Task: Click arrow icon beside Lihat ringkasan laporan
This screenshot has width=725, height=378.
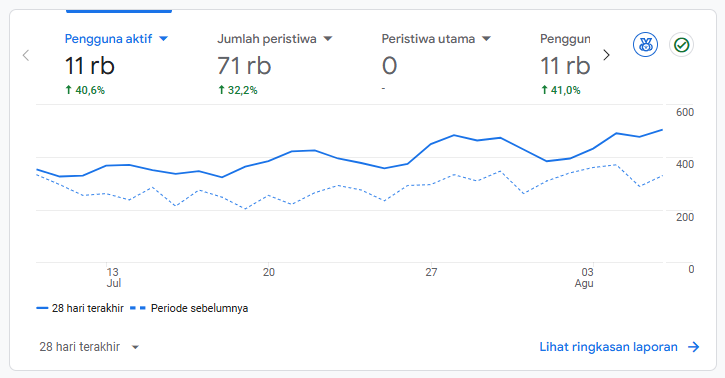Action: click(694, 347)
